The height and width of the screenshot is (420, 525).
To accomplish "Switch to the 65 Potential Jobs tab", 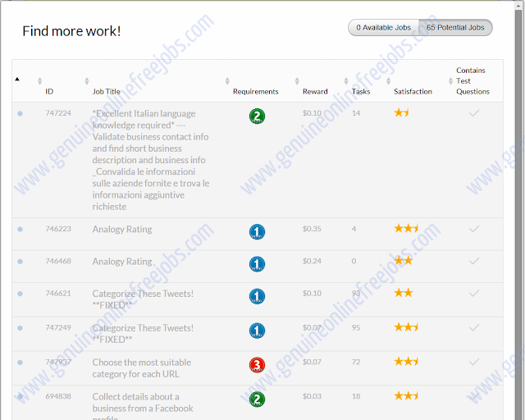I will pyautogui.click(x=455, y=27).
